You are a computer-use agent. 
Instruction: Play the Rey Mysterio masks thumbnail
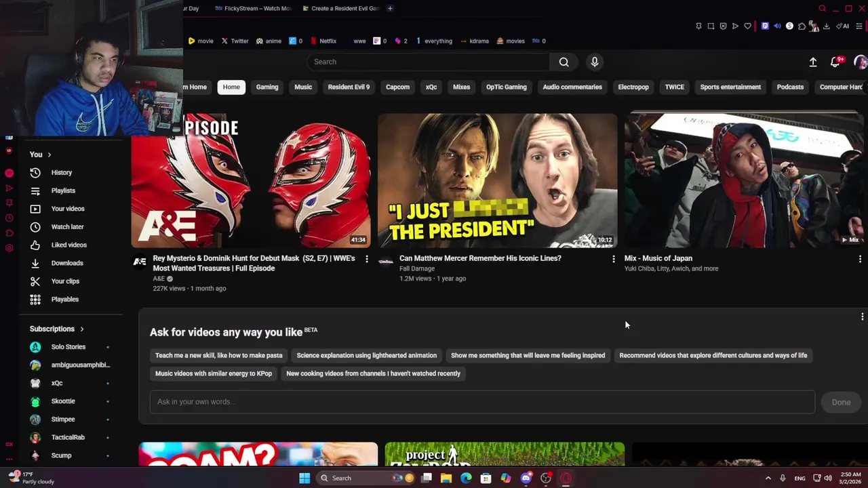[x=251, y=180]
